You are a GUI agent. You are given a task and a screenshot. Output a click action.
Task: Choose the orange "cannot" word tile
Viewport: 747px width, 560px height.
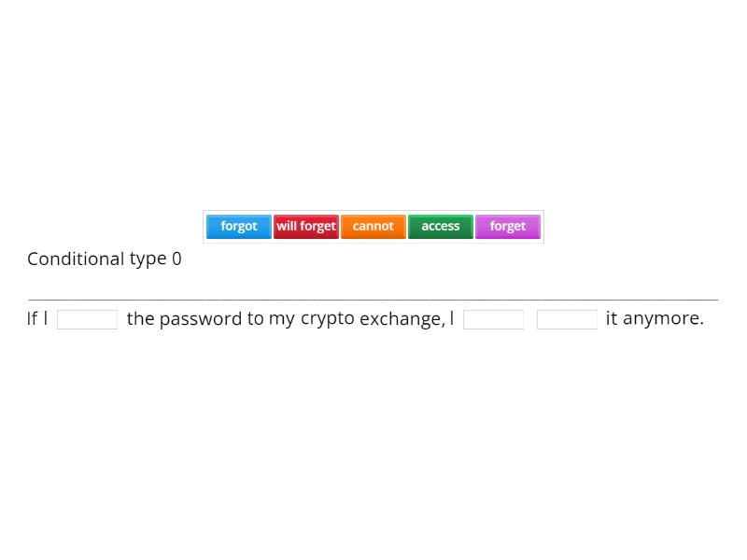[373, 227]
